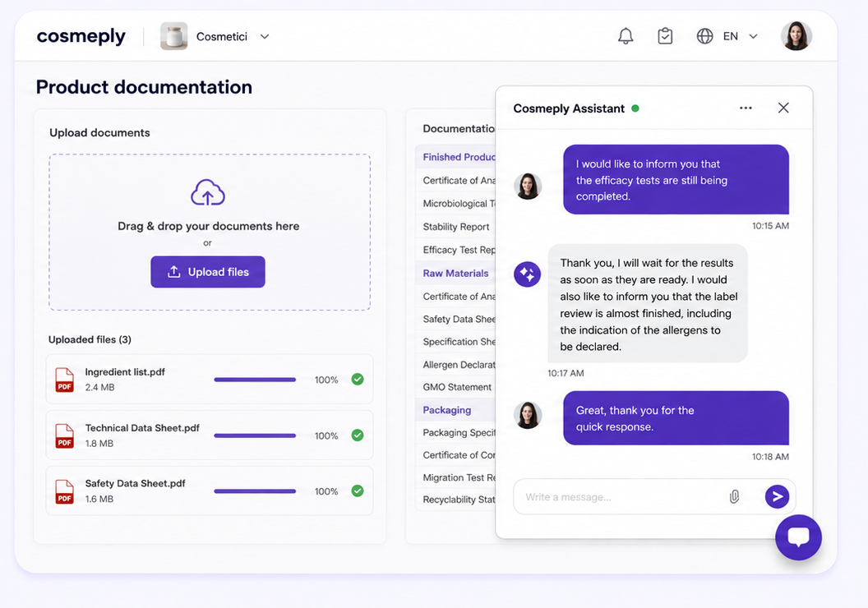This screenshot has width=868, height=608.
Task: Select Allergen Declaration list item
Action: tap(455, 365)
